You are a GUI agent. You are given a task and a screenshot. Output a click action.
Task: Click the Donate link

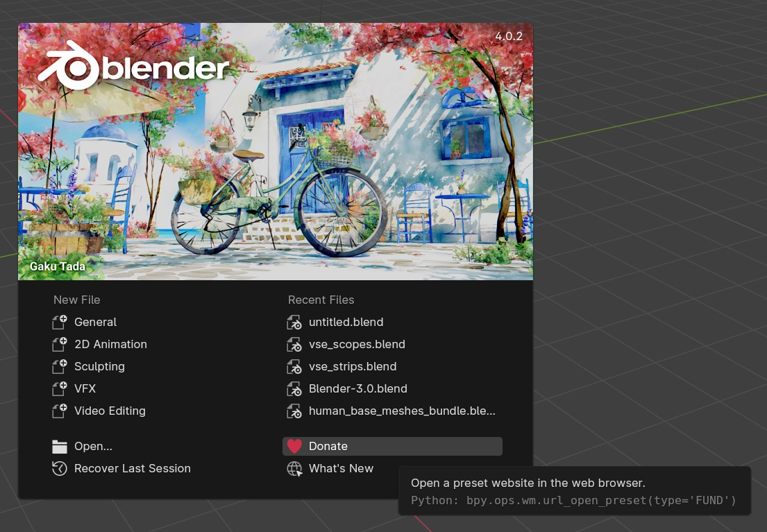click(x=392, y=447)
